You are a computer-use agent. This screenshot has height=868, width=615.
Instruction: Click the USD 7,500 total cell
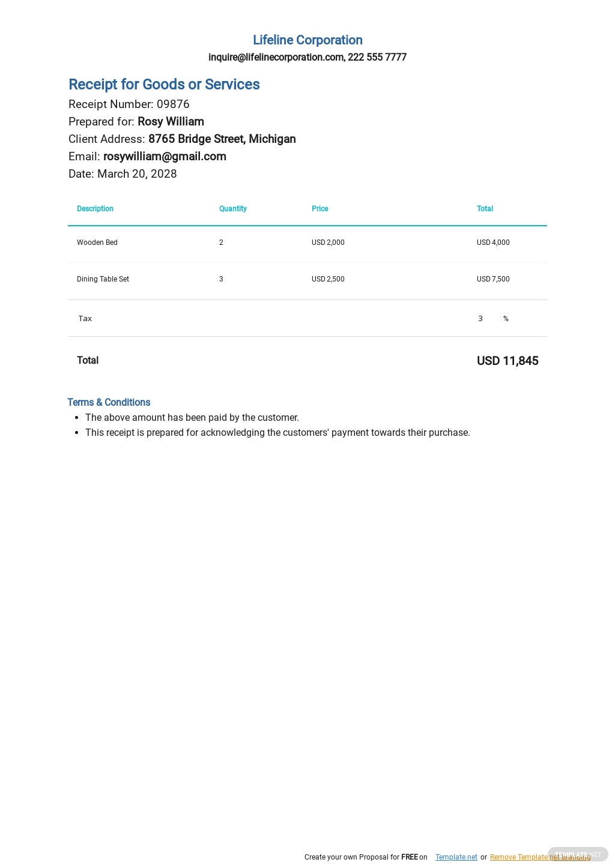click(493, 279)
